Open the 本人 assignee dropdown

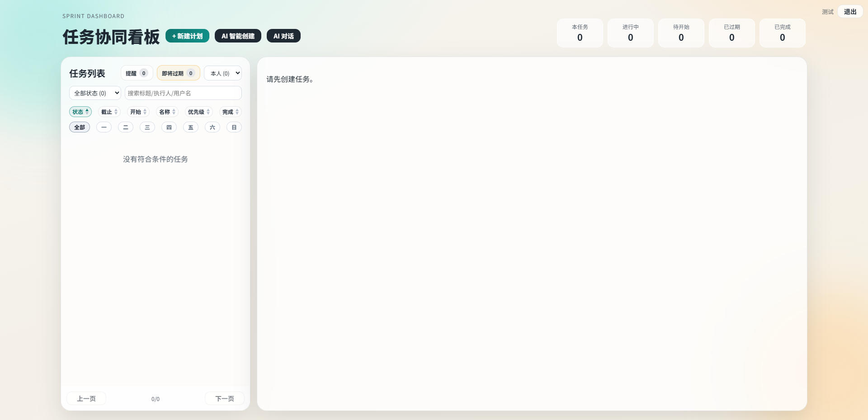pos(223,73)
